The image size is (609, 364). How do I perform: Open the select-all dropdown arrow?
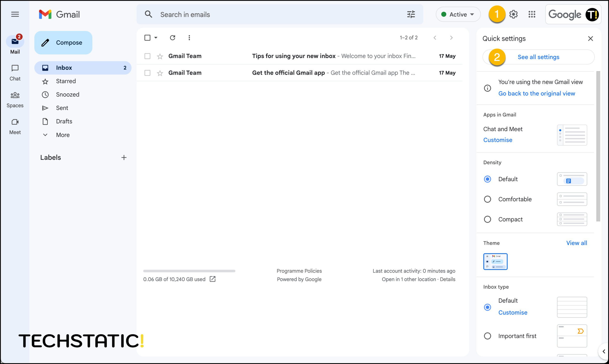[156, 38]
